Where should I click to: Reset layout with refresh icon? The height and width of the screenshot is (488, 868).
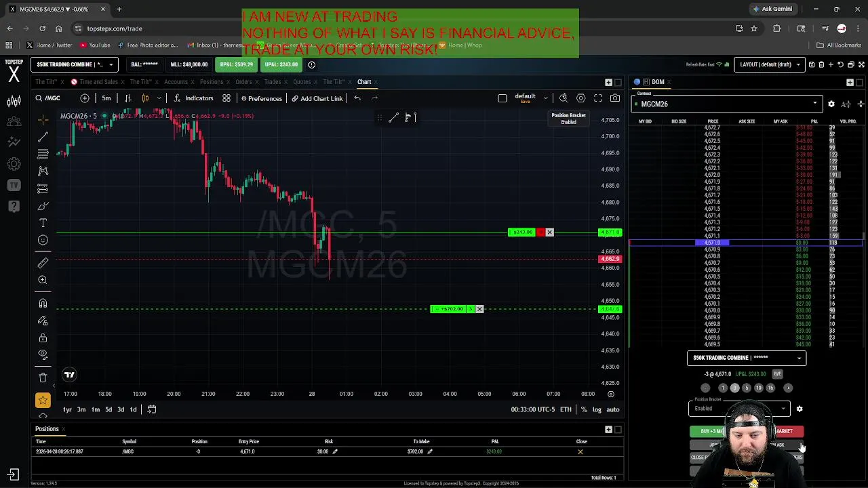(x=840, y=64)
